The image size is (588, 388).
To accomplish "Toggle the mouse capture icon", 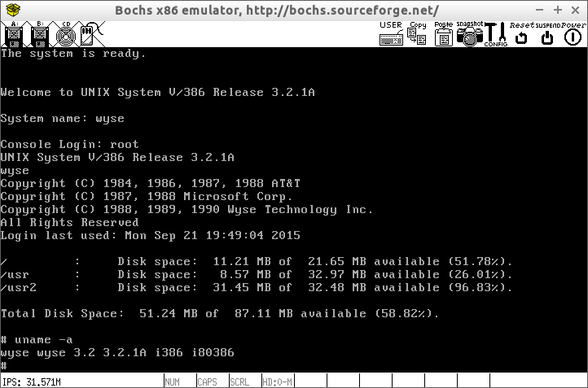I will pyautogui.click(x=91, y=34).
